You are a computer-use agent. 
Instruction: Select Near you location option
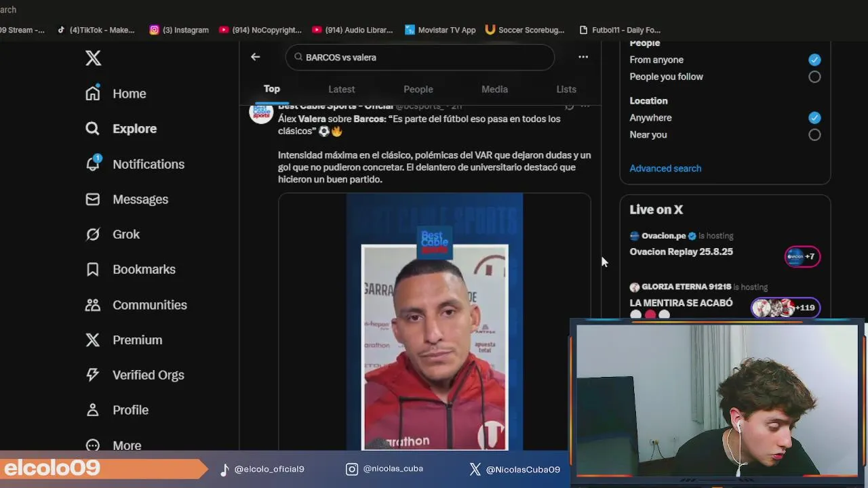(x=814, y=134)
